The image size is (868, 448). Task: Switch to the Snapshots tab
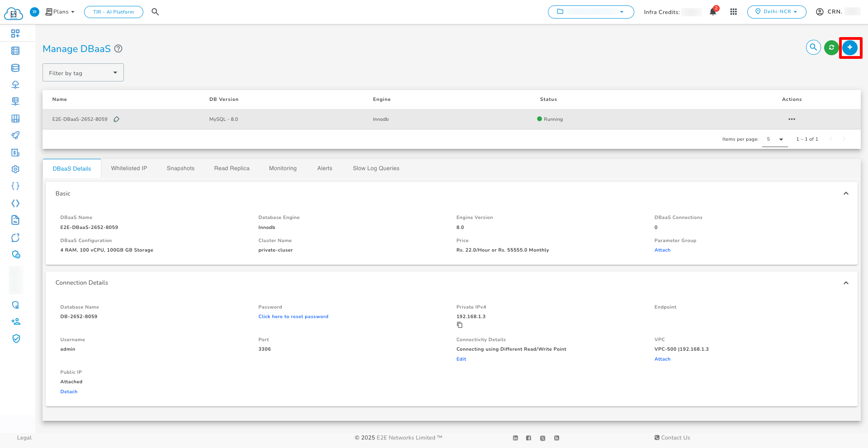tap(180, 168)
